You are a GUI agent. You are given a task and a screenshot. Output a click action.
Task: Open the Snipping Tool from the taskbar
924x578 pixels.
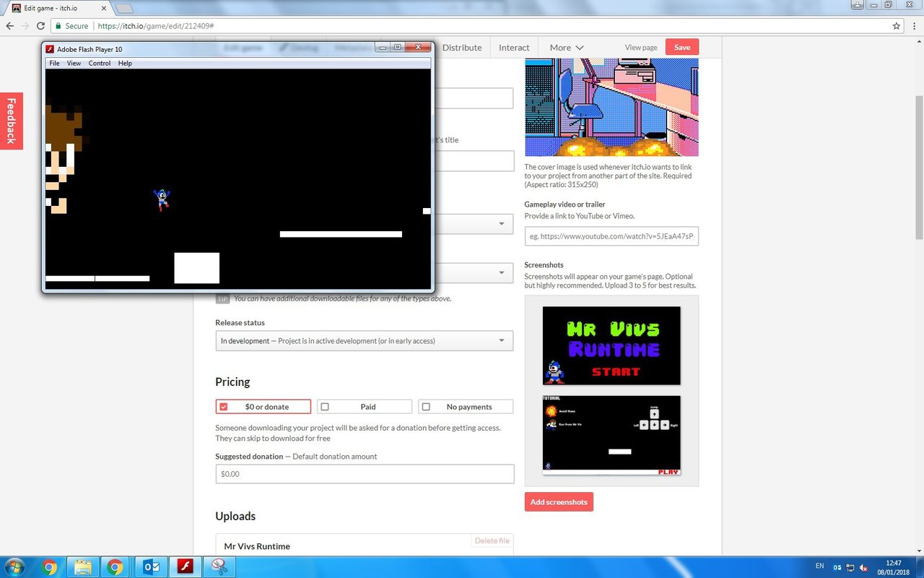coord(219,567)
